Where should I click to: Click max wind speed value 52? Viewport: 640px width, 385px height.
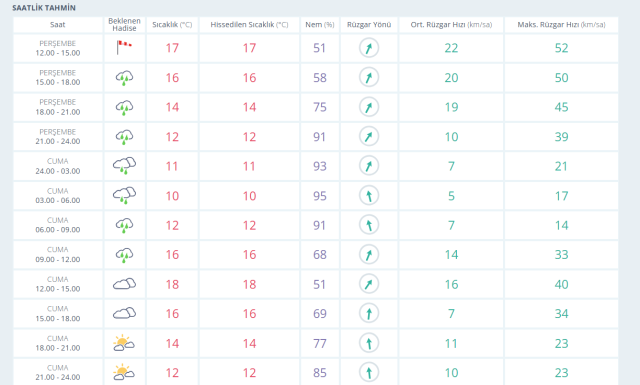click(x=562, y=48)
